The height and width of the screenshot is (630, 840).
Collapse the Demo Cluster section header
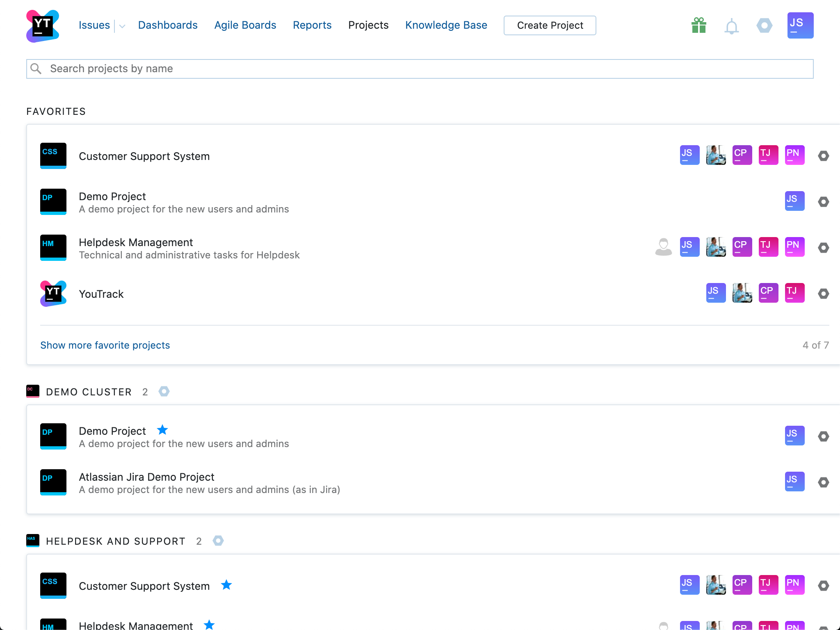tap(89, 392)
